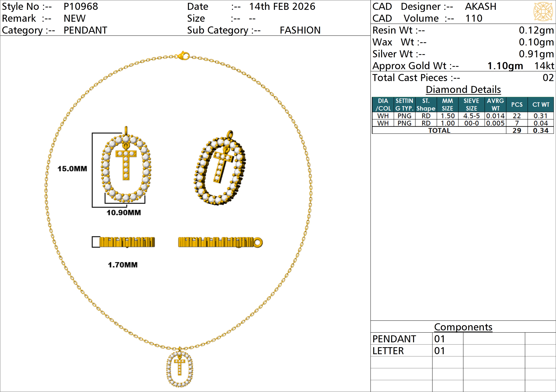Click the PCS column header
Viewport: 556px width, 392px height.
click(x=517, y=105)
